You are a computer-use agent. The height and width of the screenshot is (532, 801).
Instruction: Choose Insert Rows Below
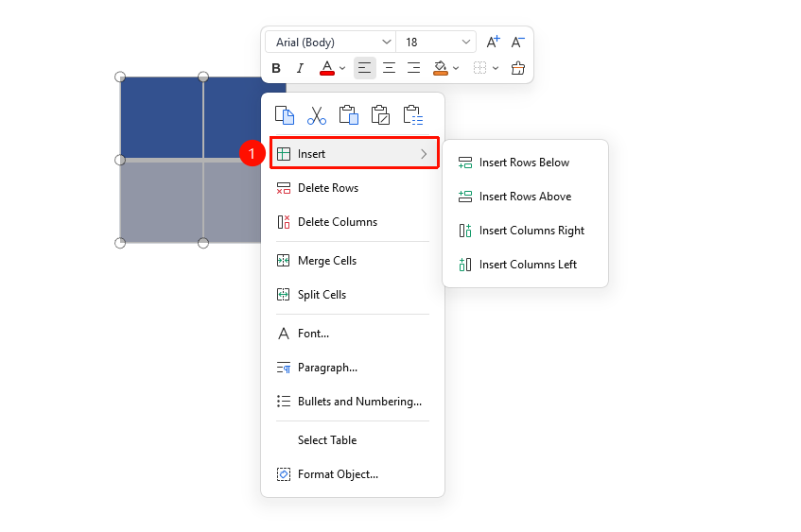click(x=525, y=163)
